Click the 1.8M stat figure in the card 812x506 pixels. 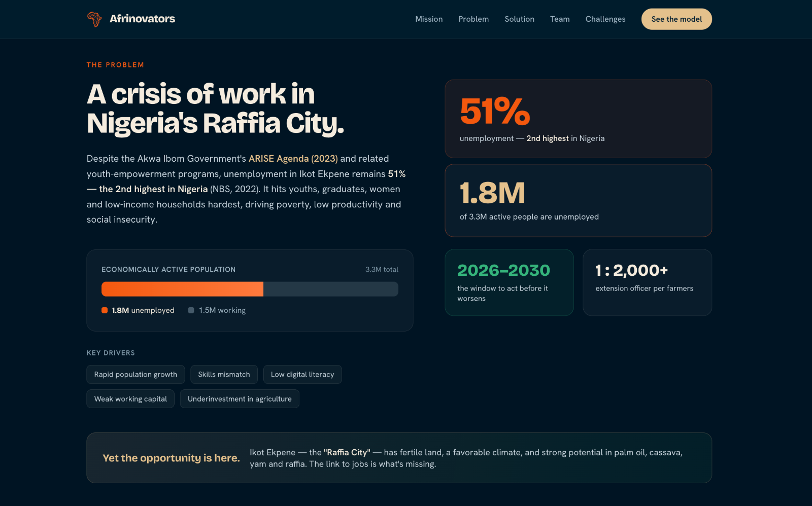pyautogui.click(x=492, y=193)
